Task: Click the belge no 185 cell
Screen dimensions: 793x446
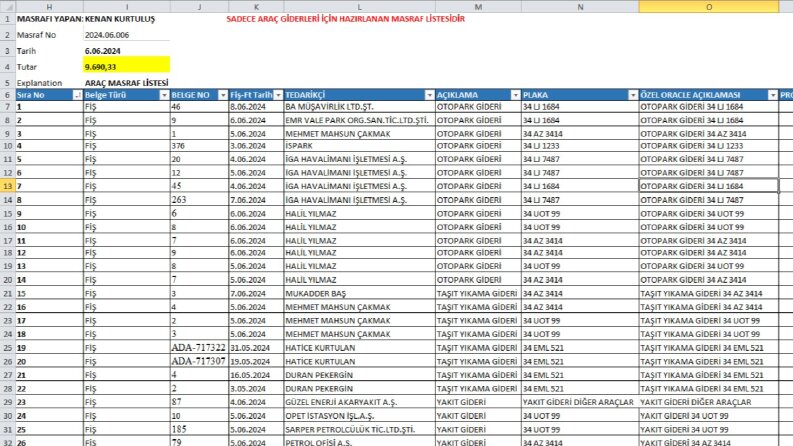Action: [199, 429]
